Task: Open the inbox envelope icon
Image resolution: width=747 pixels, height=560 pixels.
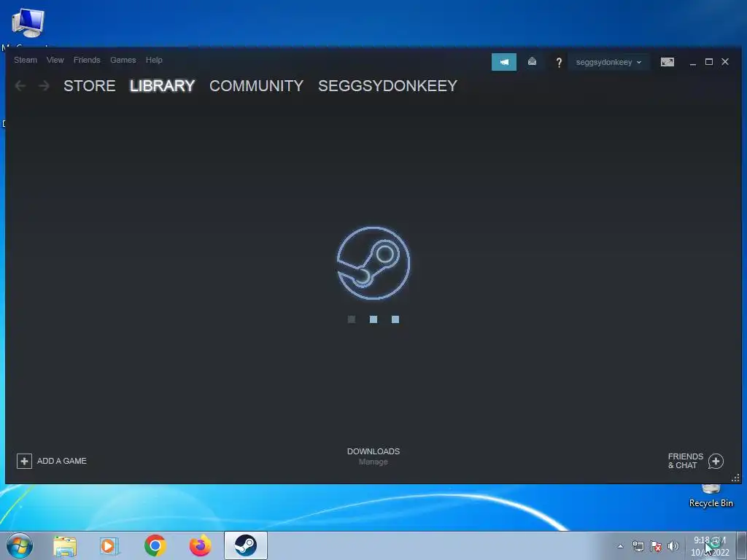Action: pyautogui.click(x=532, y=61)
